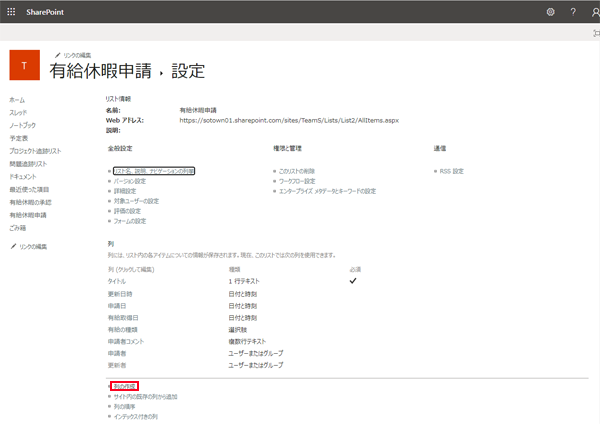Click the SharePoint title in the header

pos(45,12)
